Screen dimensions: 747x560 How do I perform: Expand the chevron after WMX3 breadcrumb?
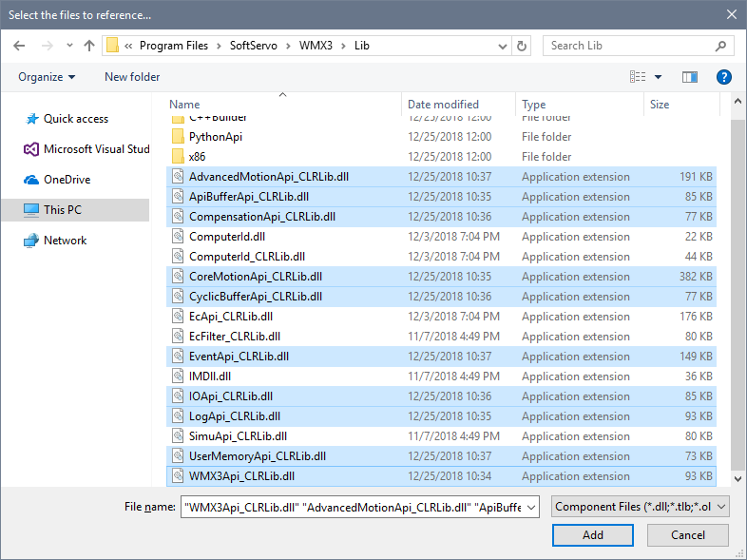(x=343, y=46)
